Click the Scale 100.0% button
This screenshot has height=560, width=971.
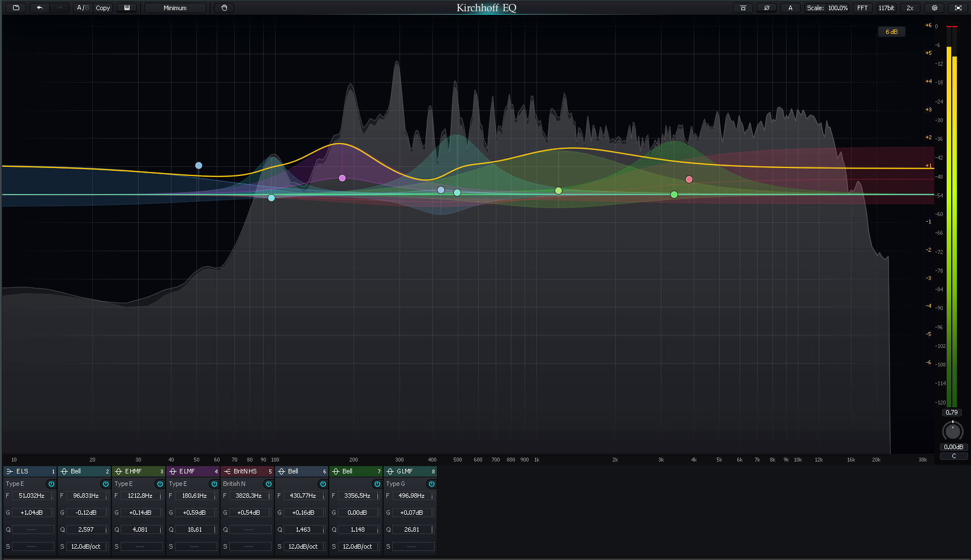point(827,8)
